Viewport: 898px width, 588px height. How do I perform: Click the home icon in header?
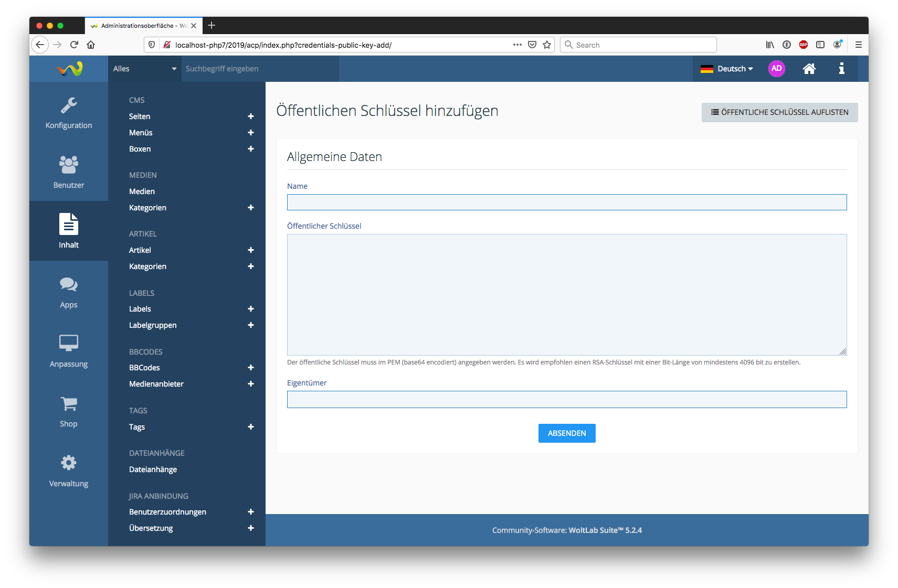809,69
